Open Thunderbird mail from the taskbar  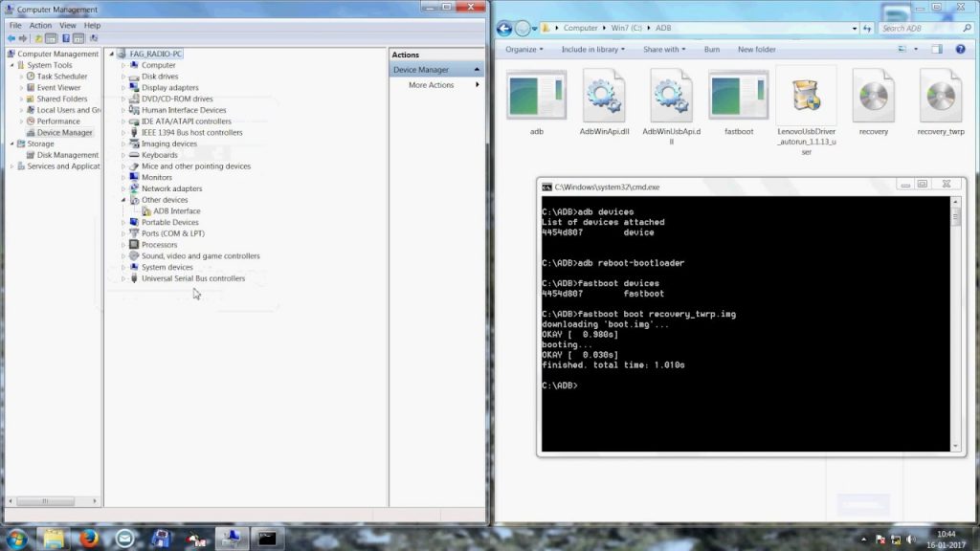pyautogui.click(x=124, y=539)
